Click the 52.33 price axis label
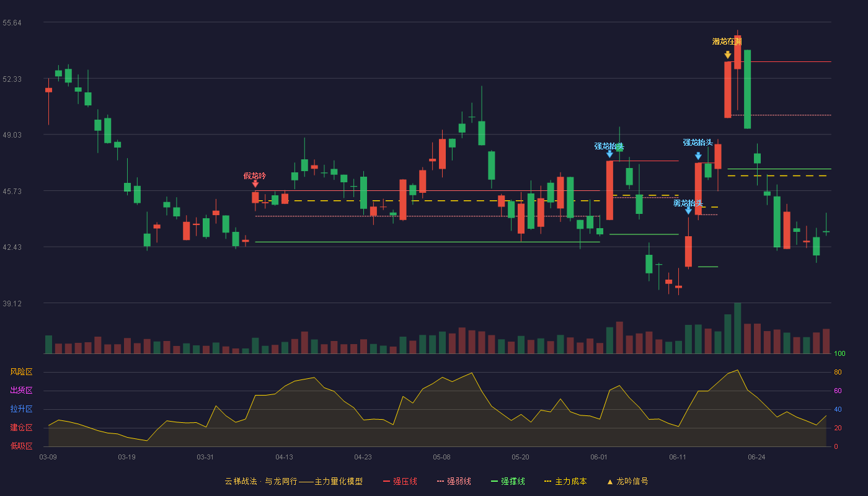This screenshot has height=496, width=868. tap(12, 79)
